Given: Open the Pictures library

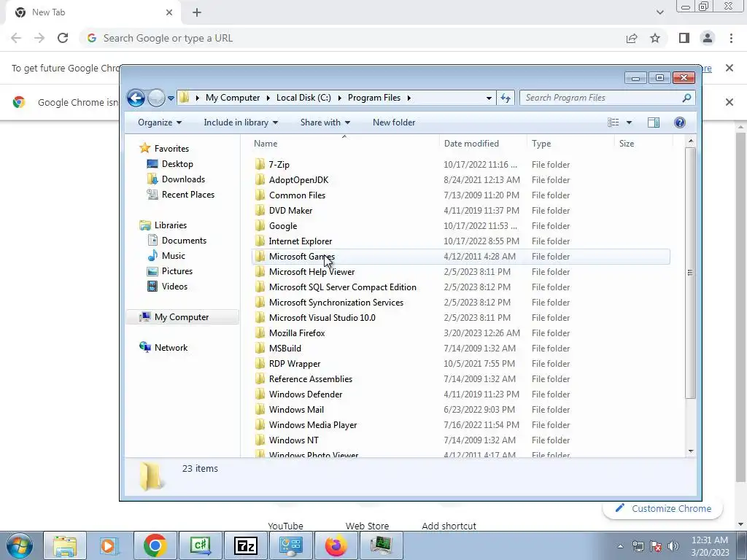Looking at the screenshot, I should pyautogui.click(x=177, y=271).
